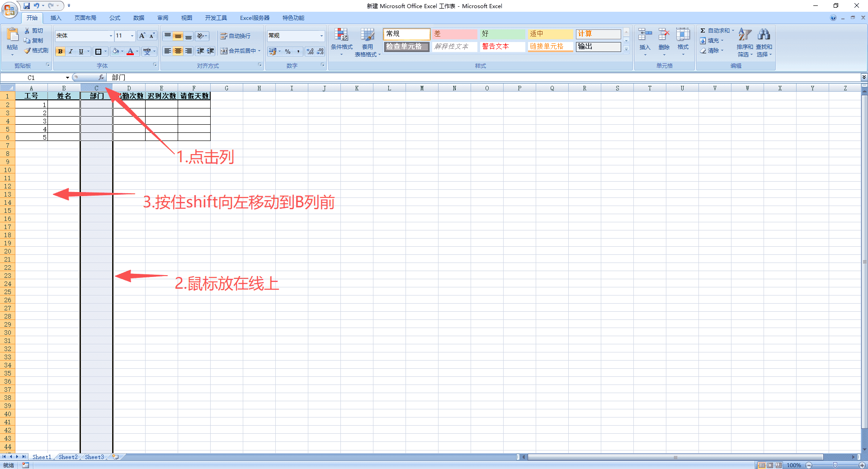Copy the selection with 复制
This screenshot has height=469, width=868.
34,41
